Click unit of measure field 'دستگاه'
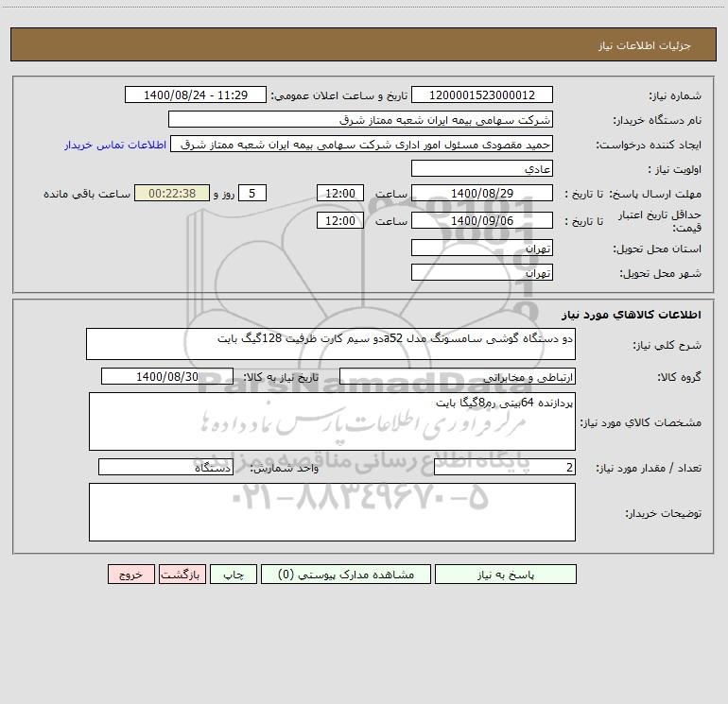The height and width of the screenshot is (704, 728). 165,467
